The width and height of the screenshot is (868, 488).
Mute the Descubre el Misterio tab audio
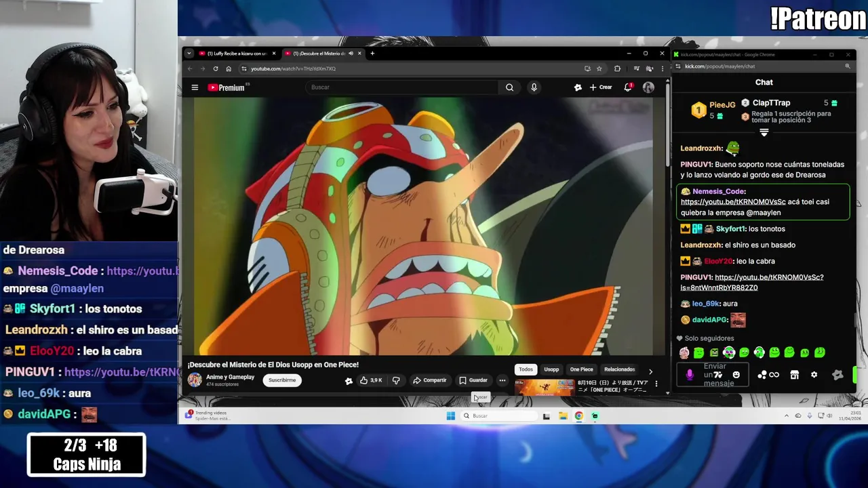coord(351,54)
